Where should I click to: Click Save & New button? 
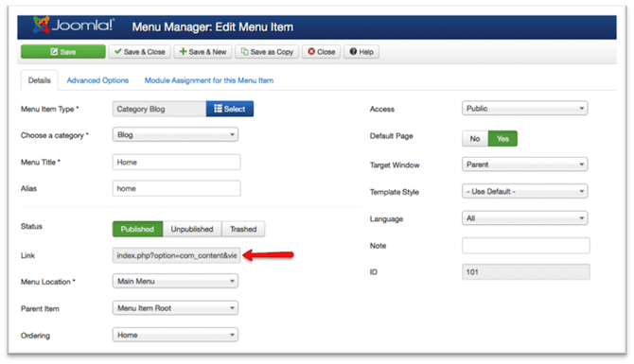click(203, 52)
